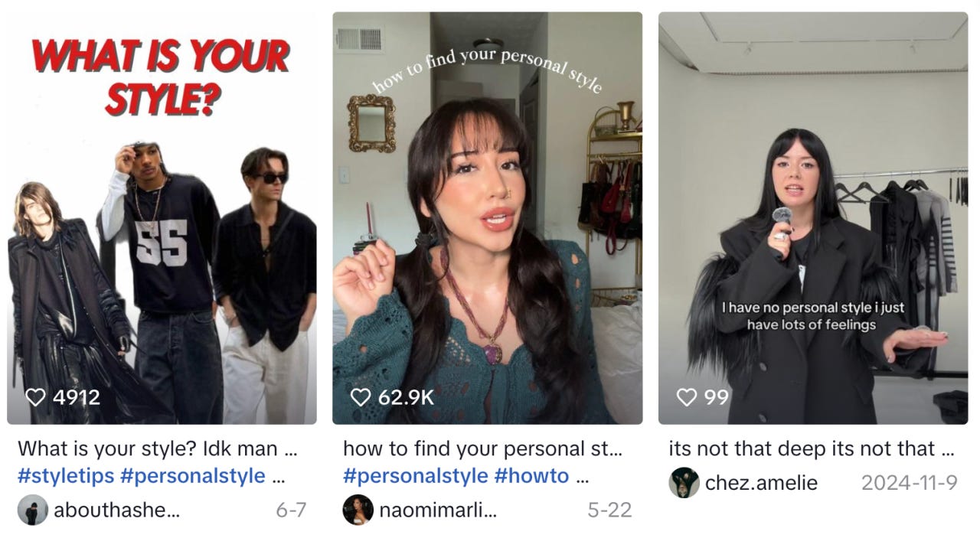Viewport: 980px width, 551px height.
Task: Click #personalstyle hashtag under first video
Action: 193,476
